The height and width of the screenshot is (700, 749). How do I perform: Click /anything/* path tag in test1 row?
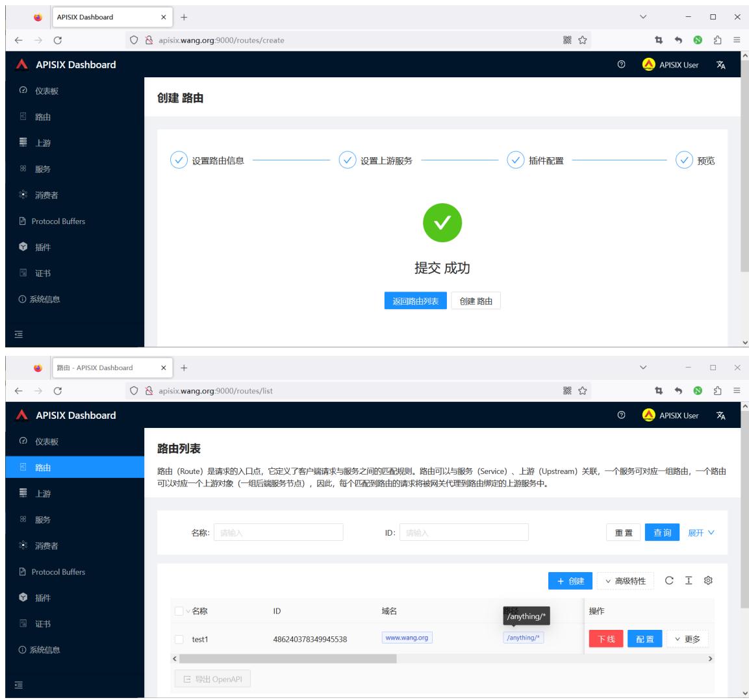523,638
